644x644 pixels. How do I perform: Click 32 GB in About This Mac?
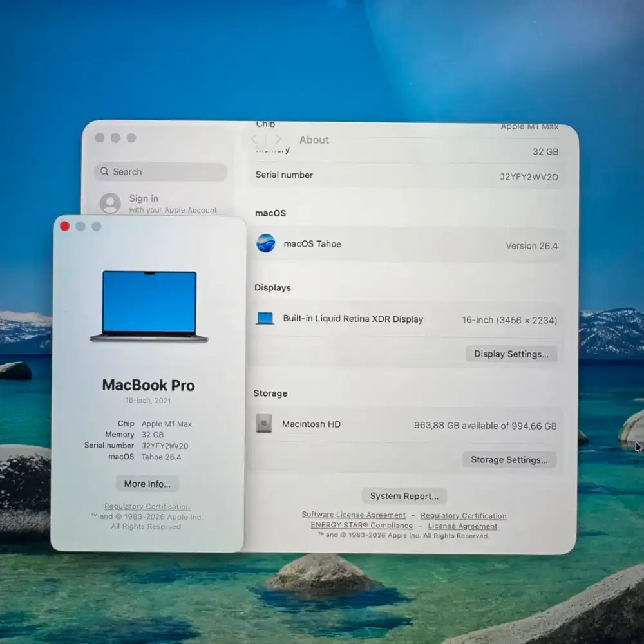[153, 435]
